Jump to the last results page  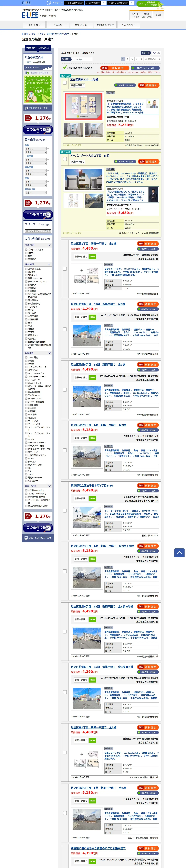click(x=152, y=59)
